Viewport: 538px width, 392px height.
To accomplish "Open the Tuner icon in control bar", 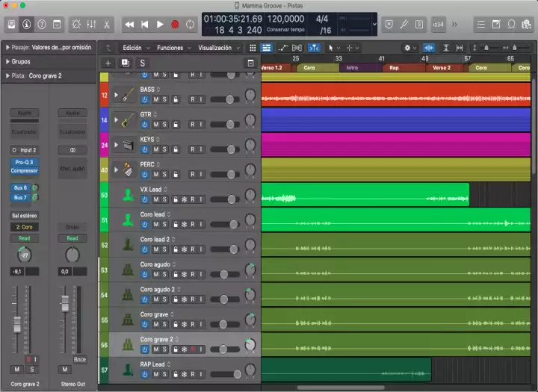I will [x=404, y=25].
